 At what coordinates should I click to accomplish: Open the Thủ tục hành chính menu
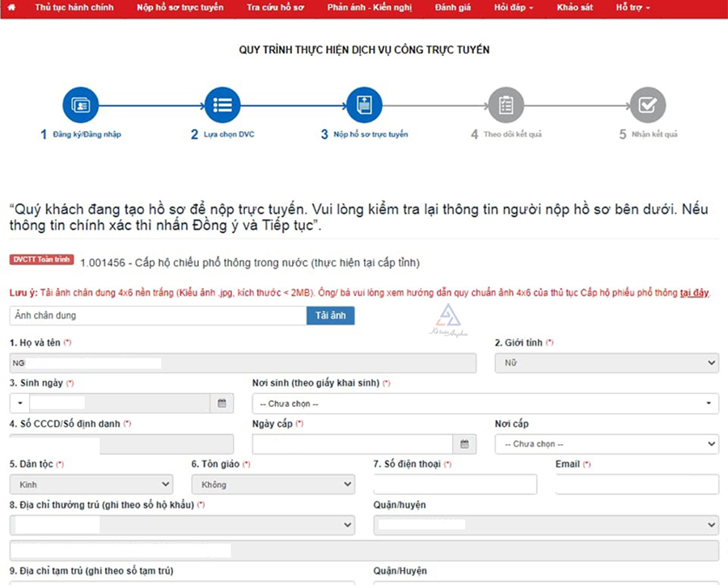pyautogui.click(x=74, y=7)
